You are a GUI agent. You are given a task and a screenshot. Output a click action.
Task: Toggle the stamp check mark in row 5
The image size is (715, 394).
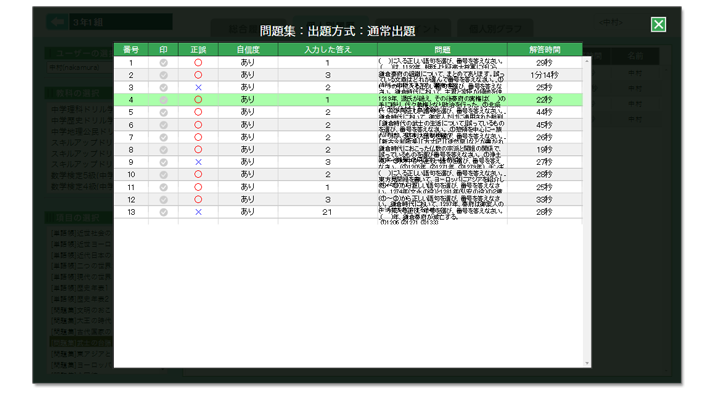163,112
